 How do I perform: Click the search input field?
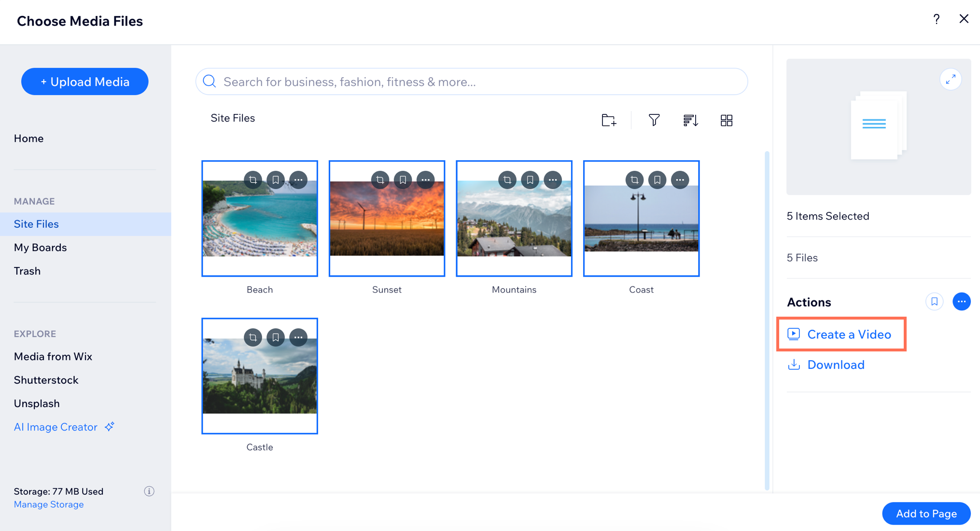[x=471, y=82]
